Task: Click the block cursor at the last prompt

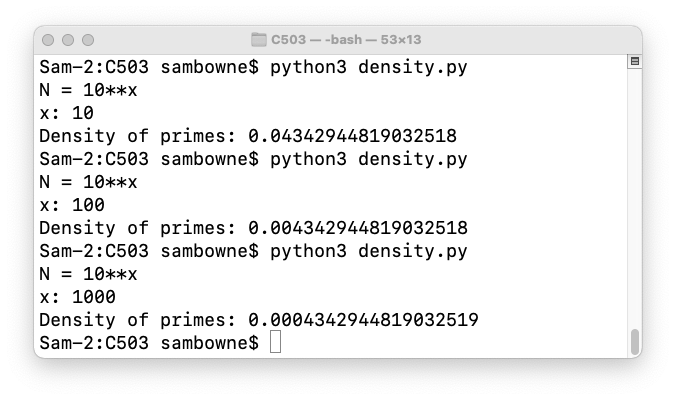Action: click(276, 343)
